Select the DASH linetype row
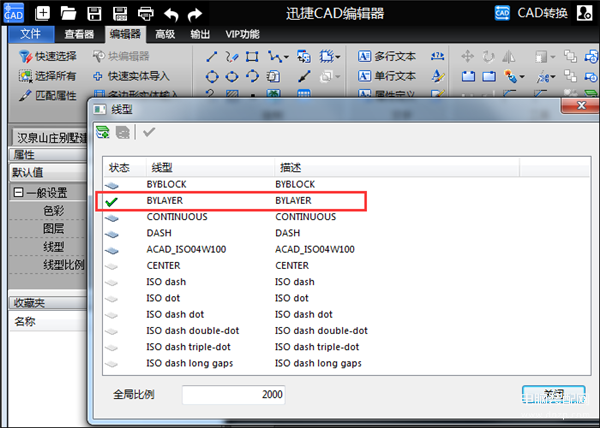Image resolution: width=600 pixels, height=428 pixels. pyautogui.click(x=346, y=233)
